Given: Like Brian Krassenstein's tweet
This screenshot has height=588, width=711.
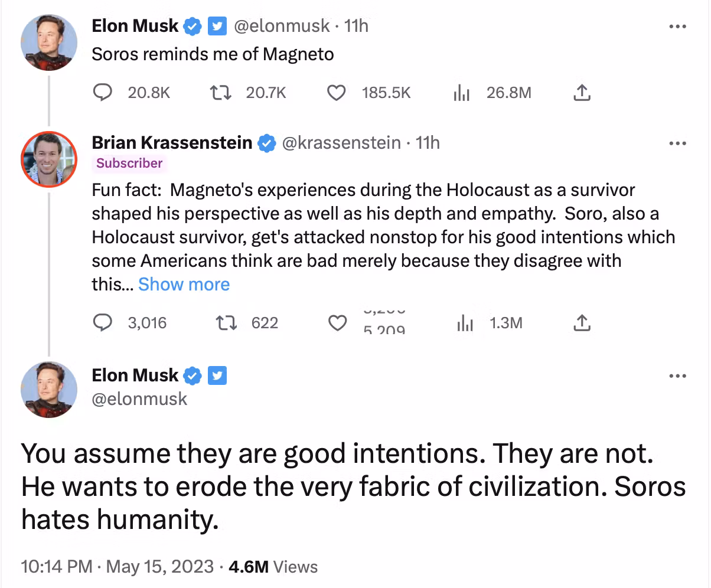Looking at the screenshot, I should point(337,323).
